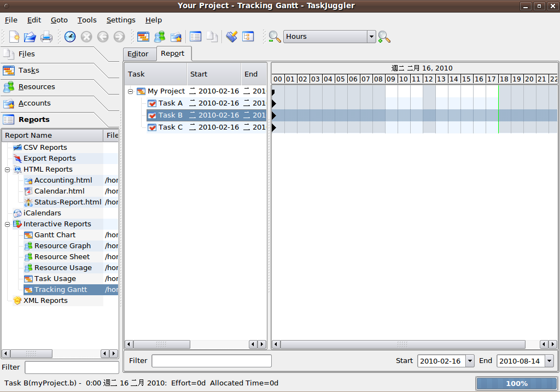Switch to the Editor tab

(x=138, y=54)
